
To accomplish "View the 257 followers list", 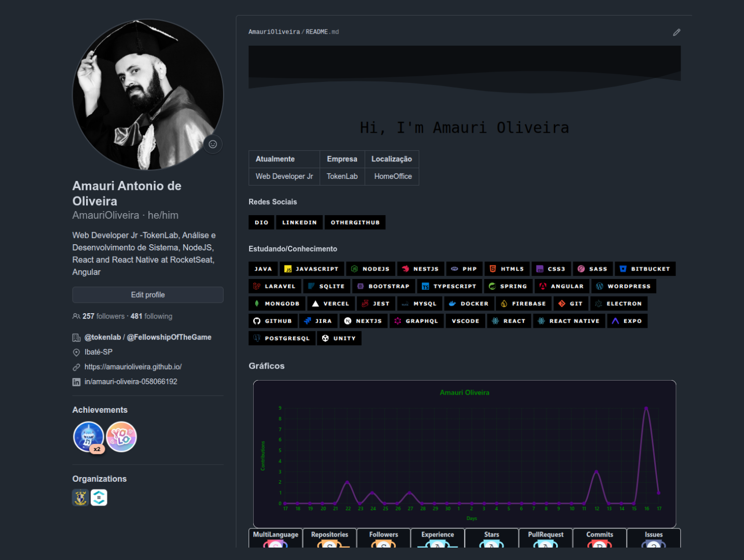I will [103, 316].
